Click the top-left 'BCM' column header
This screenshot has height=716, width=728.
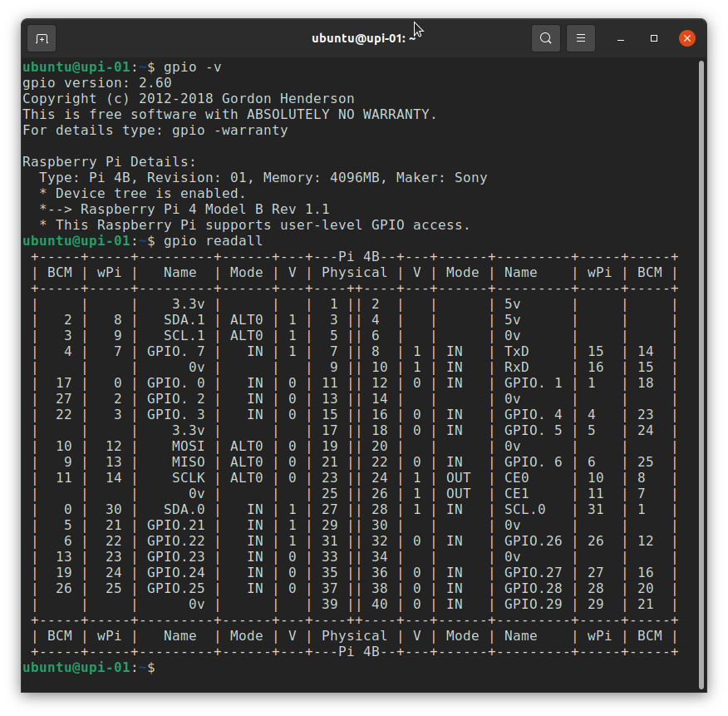point(60,273)
